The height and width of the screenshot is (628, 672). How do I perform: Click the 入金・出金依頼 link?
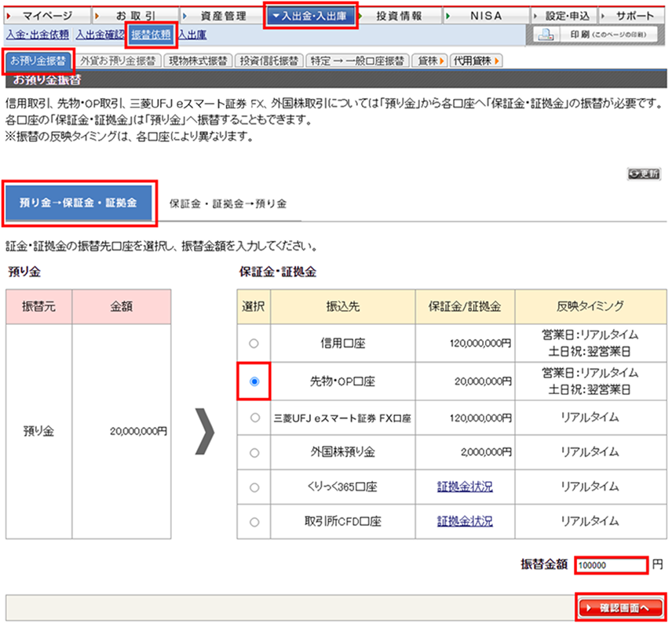tap(38, 35)
